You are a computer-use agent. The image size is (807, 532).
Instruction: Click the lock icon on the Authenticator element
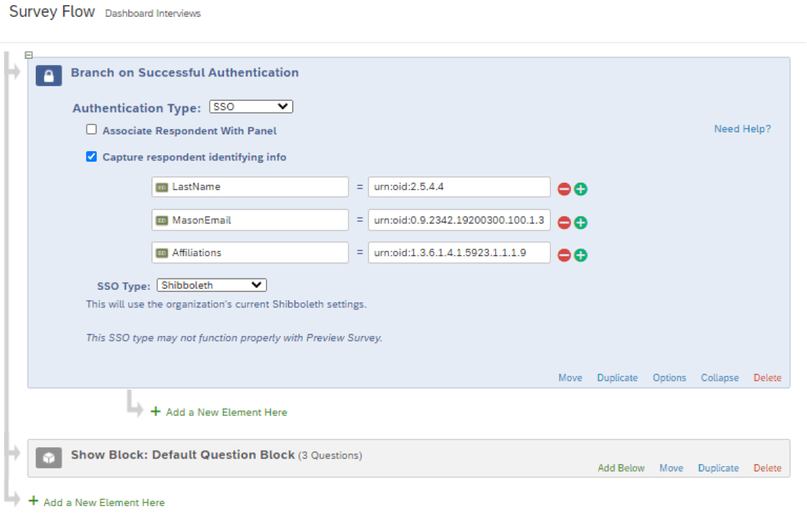(48, 75)
